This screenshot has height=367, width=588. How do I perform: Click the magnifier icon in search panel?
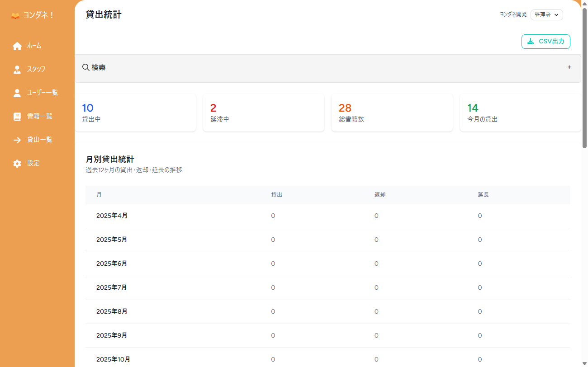click(x=85, y=67)
